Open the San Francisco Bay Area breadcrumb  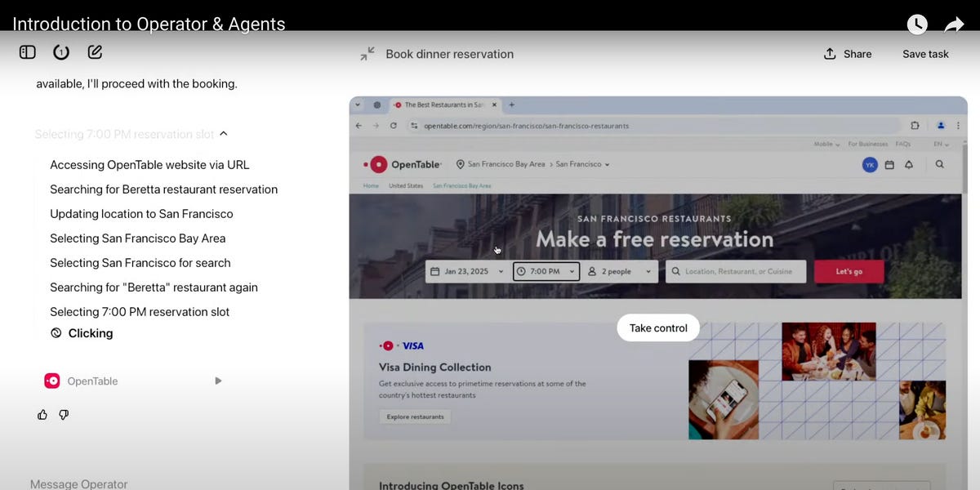coord(462,185)
